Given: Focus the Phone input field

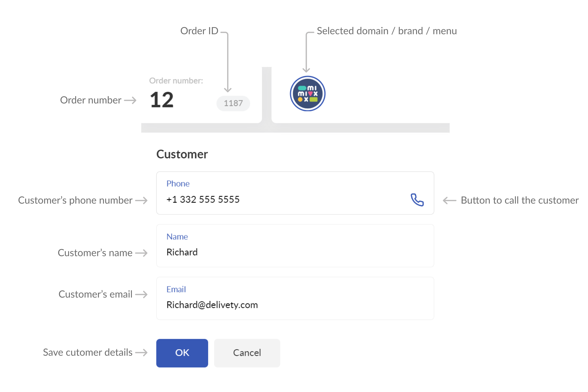Looking at the screenshot, I should click(295, 193).
